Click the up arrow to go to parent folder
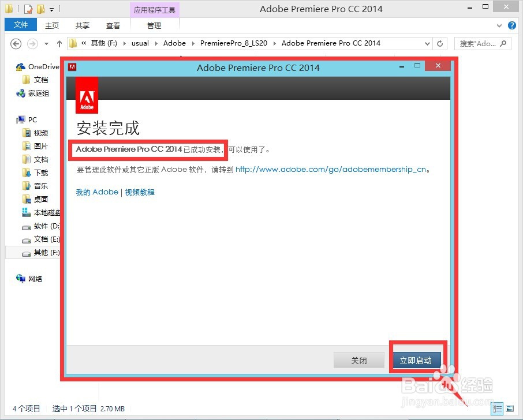 click(59, 43)
